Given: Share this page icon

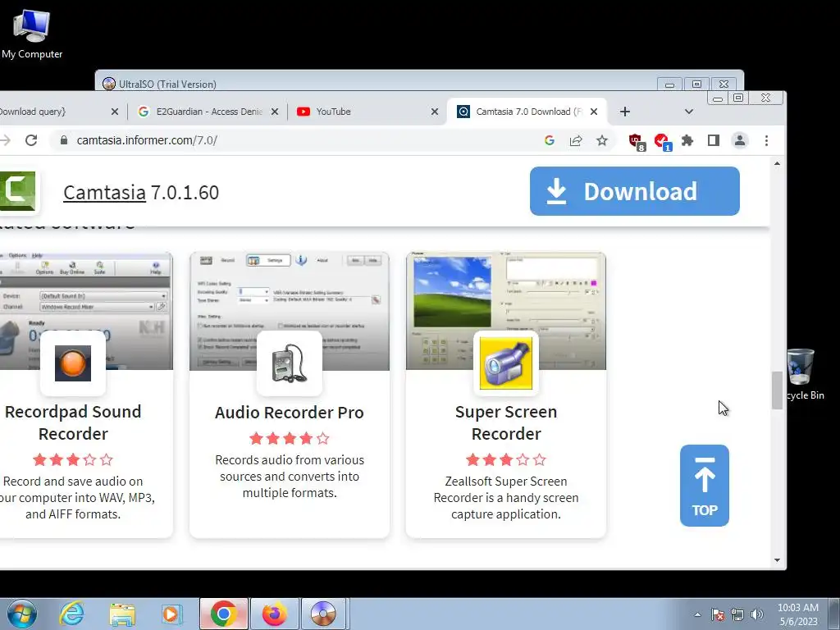Looking at the screenshot, I should coord(576,140).
